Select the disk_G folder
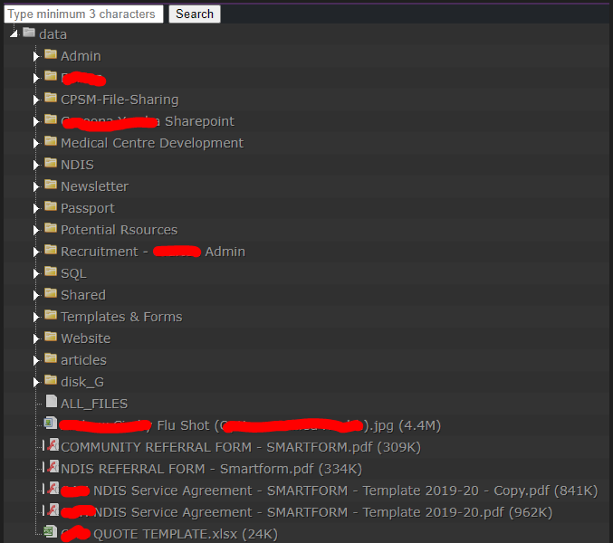 (x=82, y=381)
